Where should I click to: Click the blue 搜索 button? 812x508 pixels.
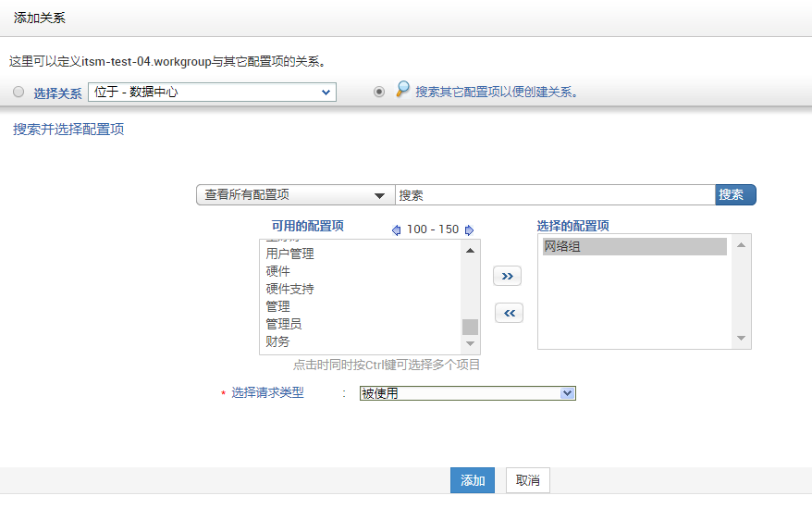point(735,195)
